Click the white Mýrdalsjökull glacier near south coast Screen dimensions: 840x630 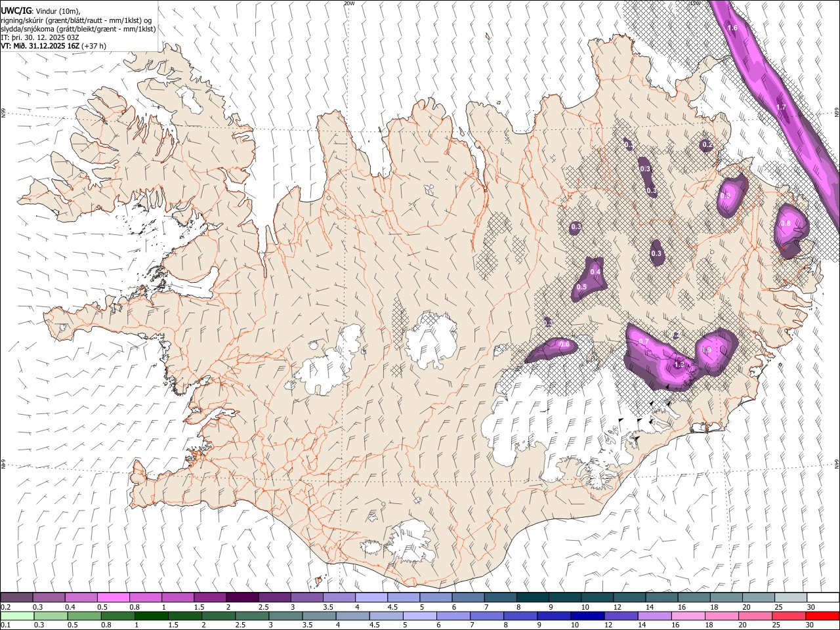410,542
